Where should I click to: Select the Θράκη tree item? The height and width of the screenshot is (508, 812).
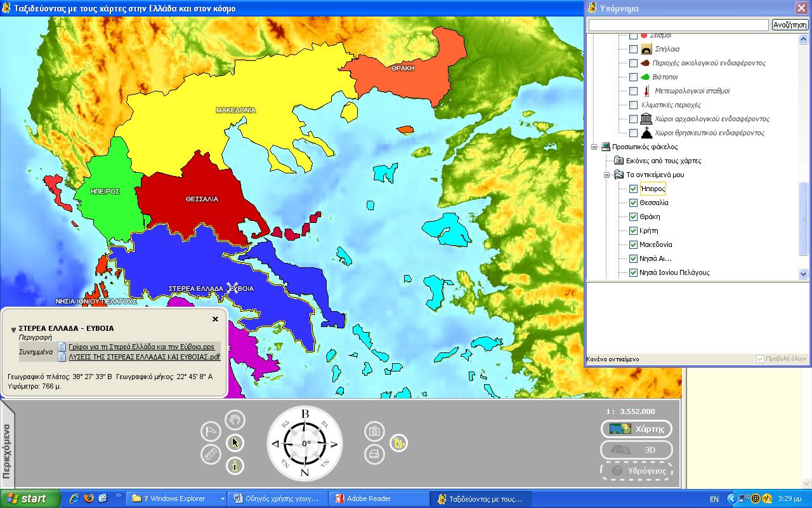point(650,217)
